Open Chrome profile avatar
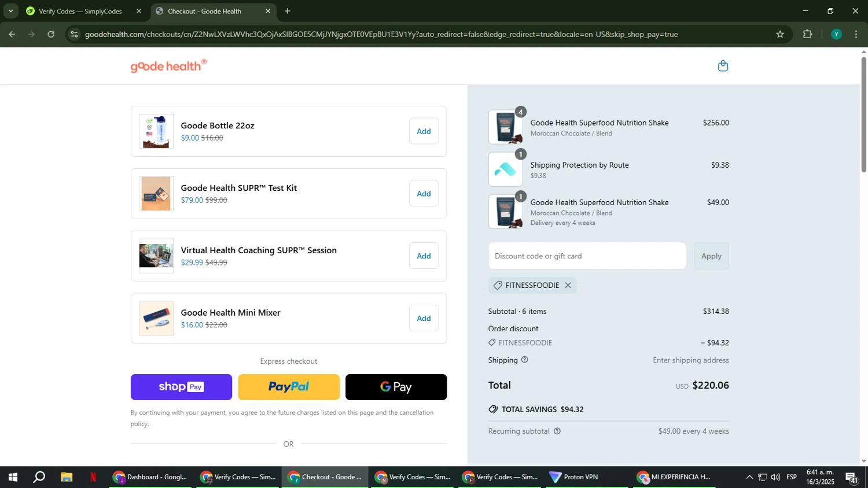This screenshot has height=488, width=868. click(x=836, y=35)
